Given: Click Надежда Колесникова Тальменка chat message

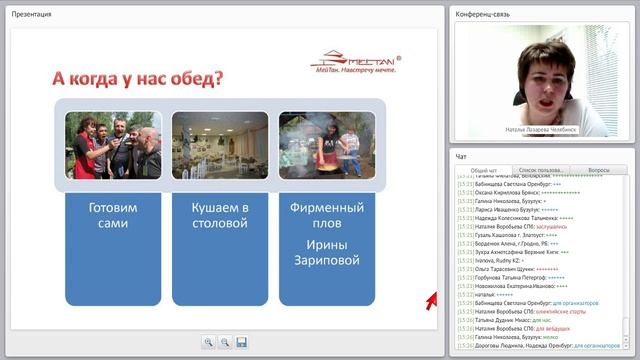Looking at the screenshot, I should pos(515,218).
